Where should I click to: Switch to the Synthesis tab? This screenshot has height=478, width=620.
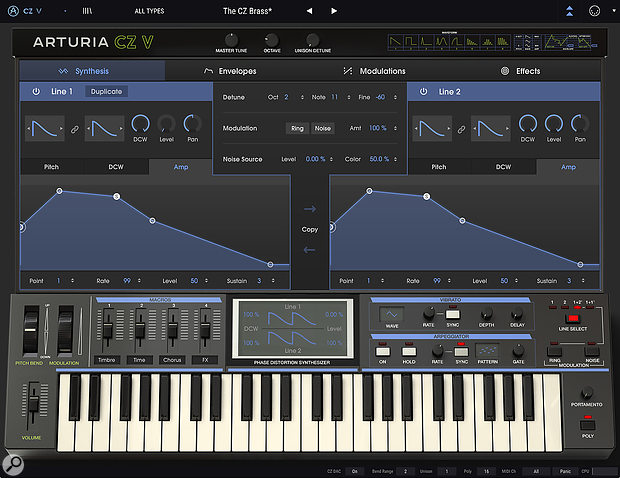click(92, 71)
